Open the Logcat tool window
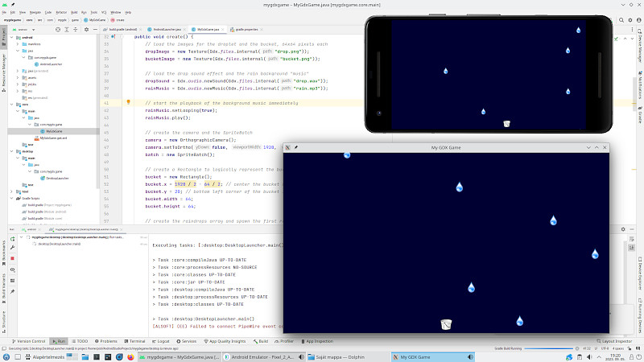The width and height of the screenshot is (644, 362). coord(160,341)
